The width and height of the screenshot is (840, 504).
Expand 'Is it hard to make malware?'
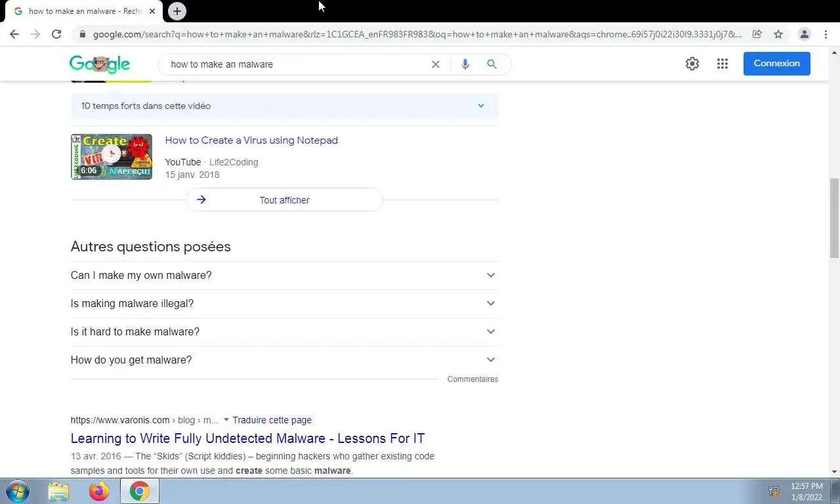285,332
